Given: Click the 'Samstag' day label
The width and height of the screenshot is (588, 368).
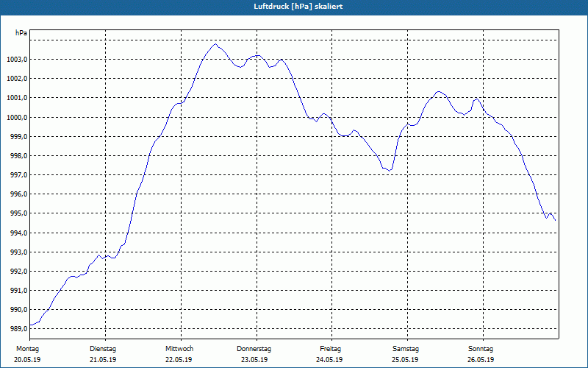Looking at the screenshot, I should tap(406, 349).
